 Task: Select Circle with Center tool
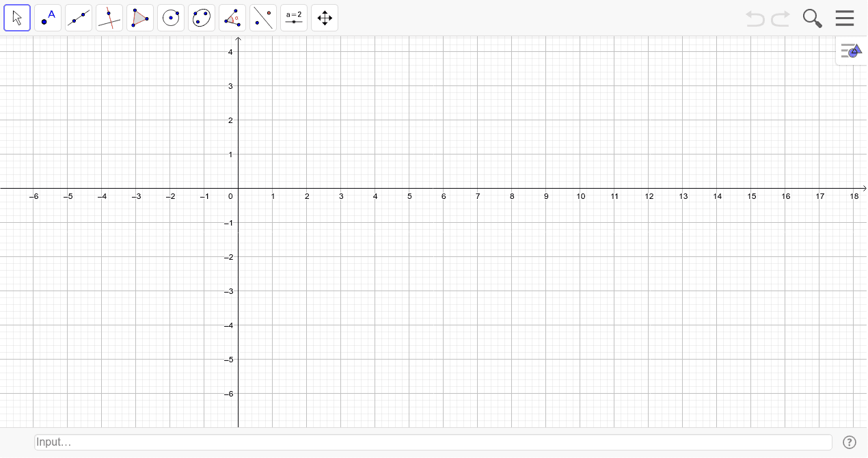[171, 18]
